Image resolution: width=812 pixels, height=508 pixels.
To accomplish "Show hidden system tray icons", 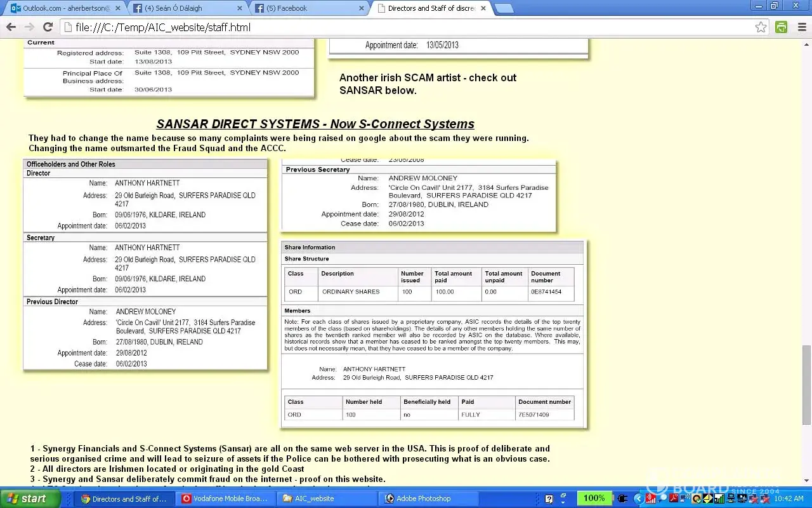I will 639,499.
